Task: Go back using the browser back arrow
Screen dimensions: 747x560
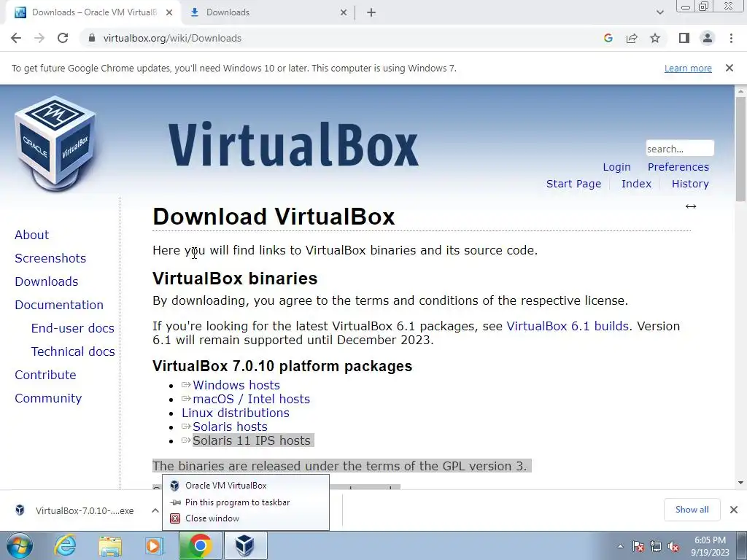Action: [16, 38]
